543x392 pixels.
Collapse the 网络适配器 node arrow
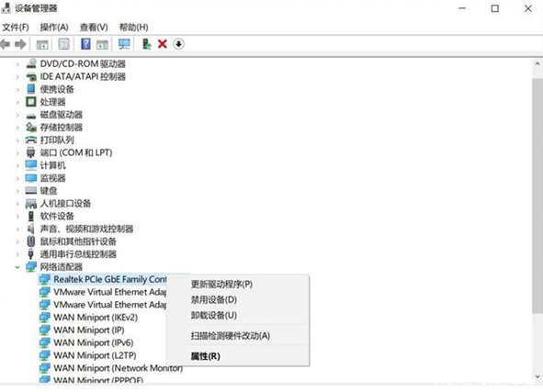17,267
